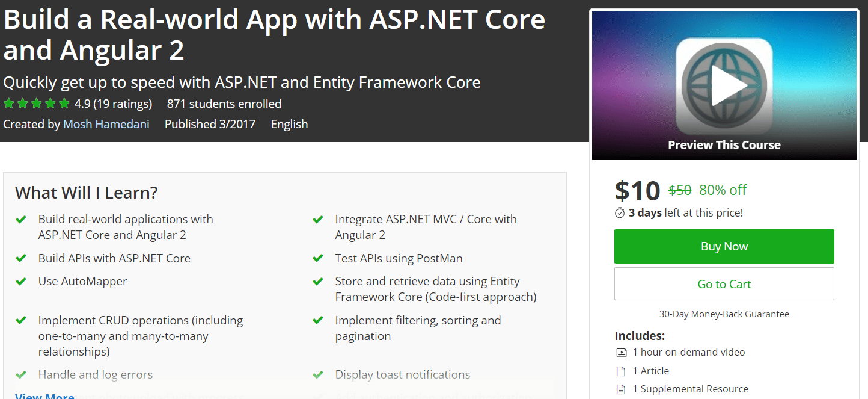868x399 pixels.
Task: Click the Buy Now button
Action: 724,246
